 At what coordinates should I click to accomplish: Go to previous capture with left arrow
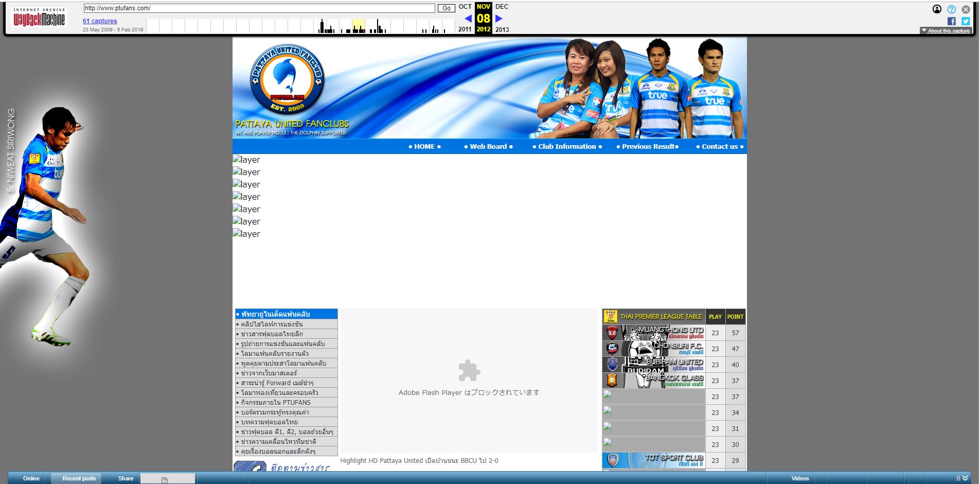pyautogui.click(x=468, y=19)
